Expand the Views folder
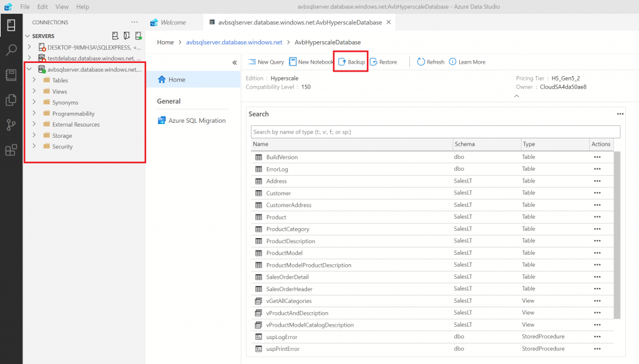Image resolution: width=639 pixels, height=364 pixels. (34, 91)
